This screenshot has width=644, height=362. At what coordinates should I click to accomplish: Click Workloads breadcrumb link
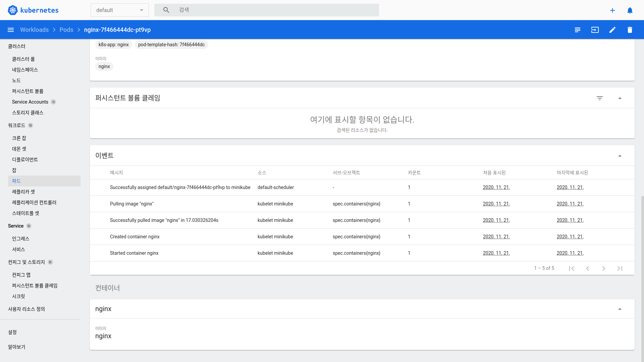tap(34, 30)
